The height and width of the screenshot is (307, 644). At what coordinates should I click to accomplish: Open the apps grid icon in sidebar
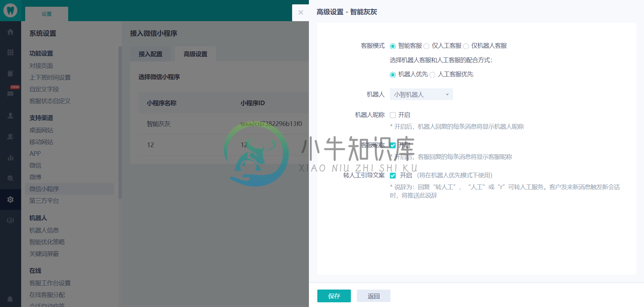click(10, 52)
